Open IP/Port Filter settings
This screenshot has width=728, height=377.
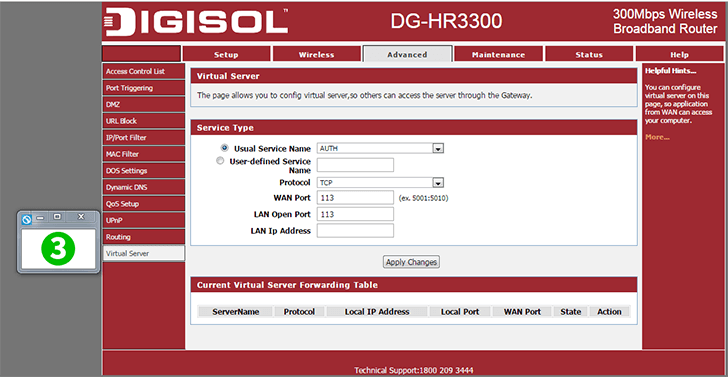point(143,137)
